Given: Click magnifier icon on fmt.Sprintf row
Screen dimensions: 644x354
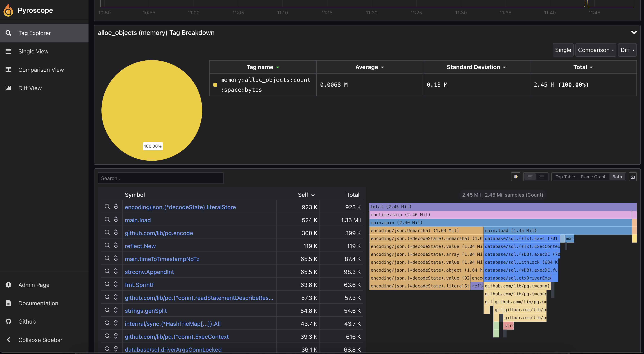Looking at the screenshot, I should (107, 284).
